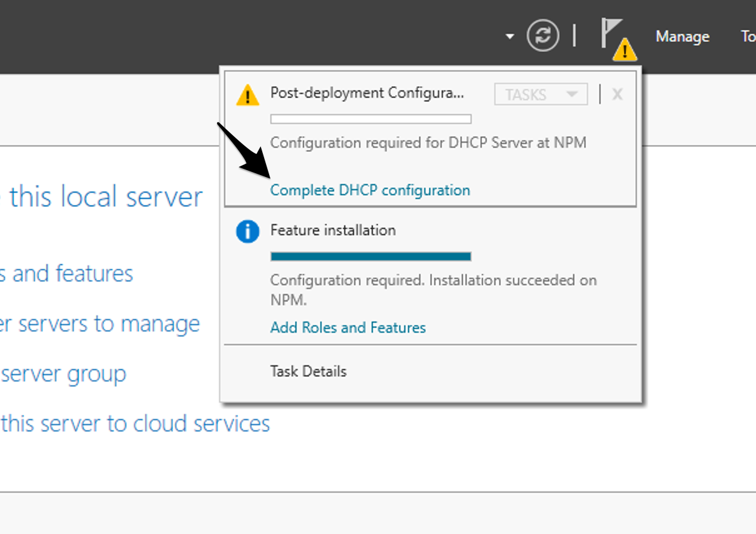This screenshot has height=534, width=756.
Task: Open the dropdown arrow left of the refresh icon
Action: point(508,35)
